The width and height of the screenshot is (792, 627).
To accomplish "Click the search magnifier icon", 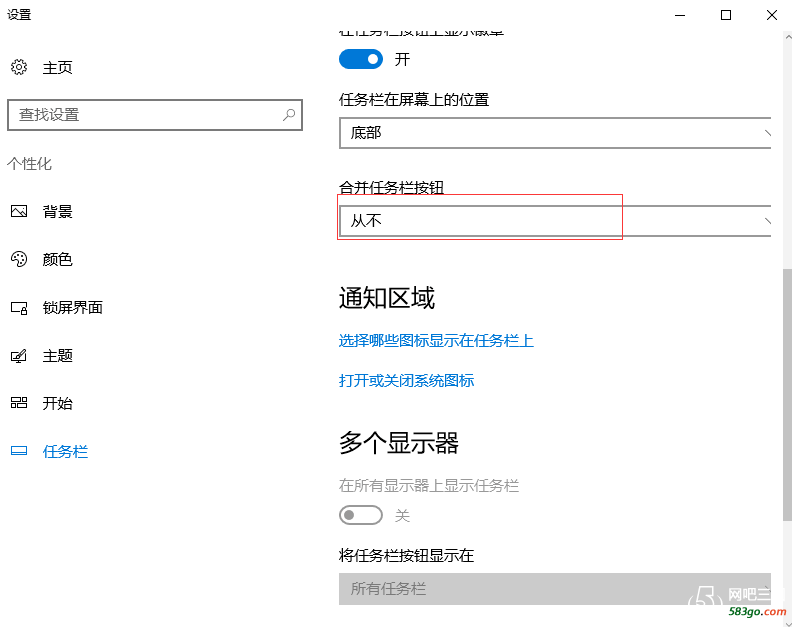I will click(289, 115).
